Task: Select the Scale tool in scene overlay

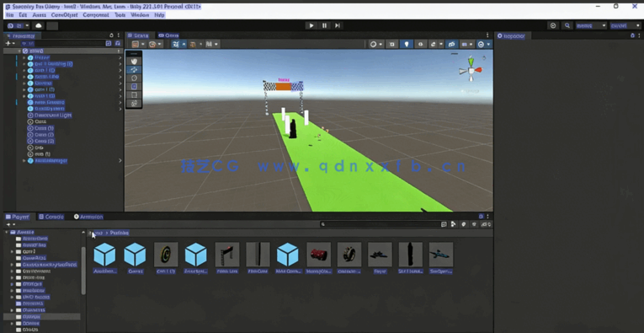Action: (134, 86)
